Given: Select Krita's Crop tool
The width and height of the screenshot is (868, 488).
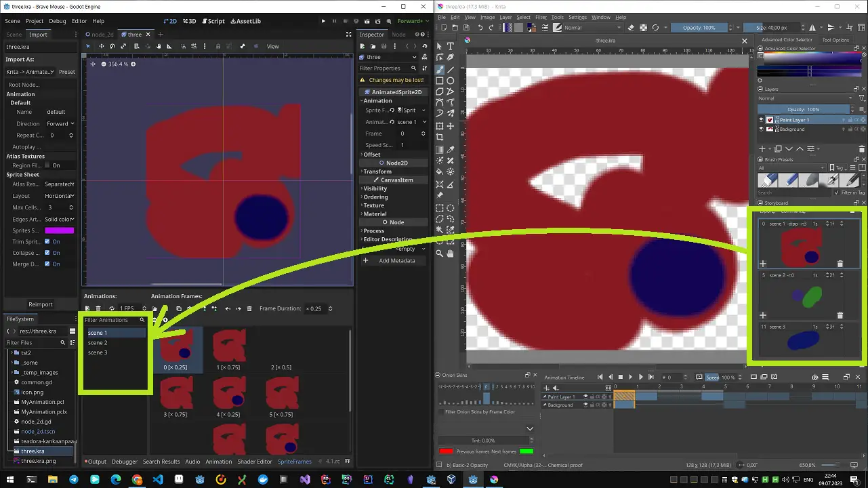Looking at the screenshot, I should [440, 138].
